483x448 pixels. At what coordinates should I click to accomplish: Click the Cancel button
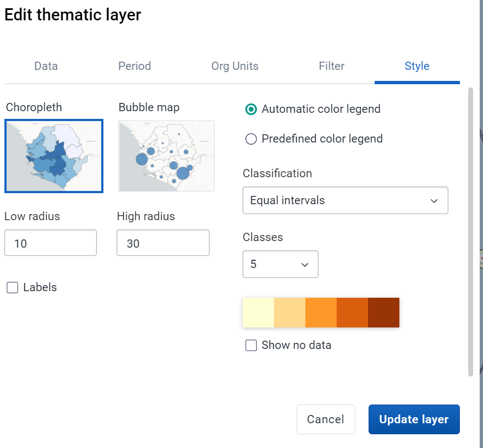pos(326,419)
